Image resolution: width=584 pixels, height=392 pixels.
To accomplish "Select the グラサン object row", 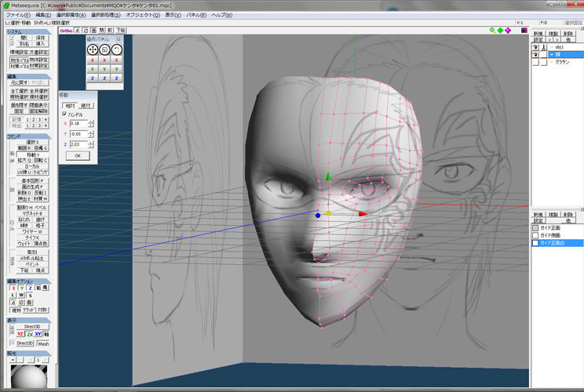I will click(557, 63).
